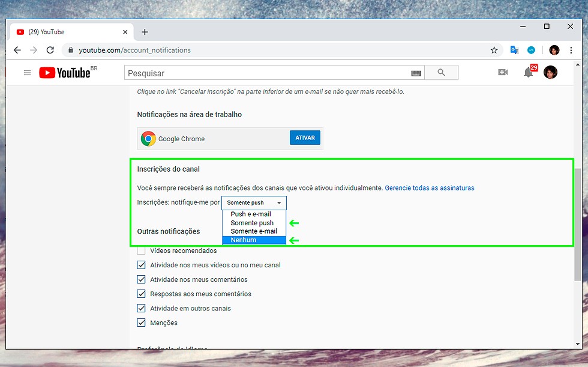The width and height of the screenshot is (588, 367).
Task: Choose Somente e-mail option
Action: 254,231
